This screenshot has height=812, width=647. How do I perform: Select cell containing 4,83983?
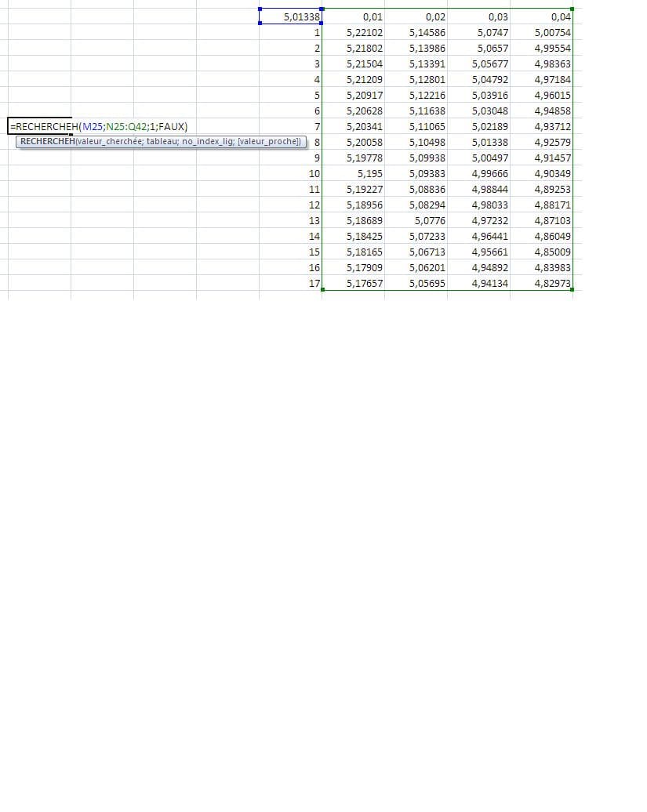(x=541, y=267)
